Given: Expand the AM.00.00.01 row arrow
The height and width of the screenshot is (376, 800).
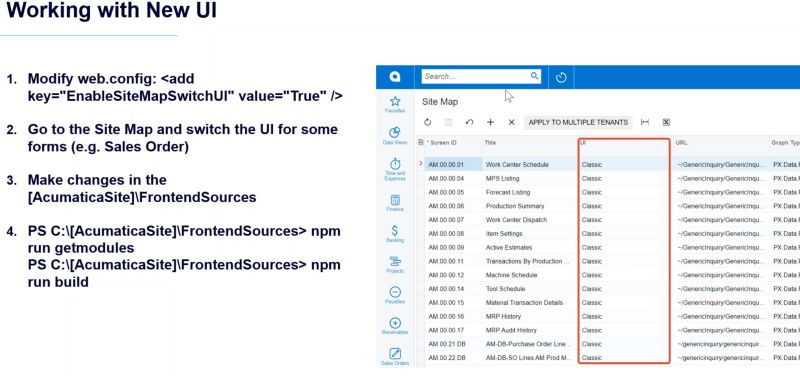Looking at the screenshot, I should (x=420, y=164).
